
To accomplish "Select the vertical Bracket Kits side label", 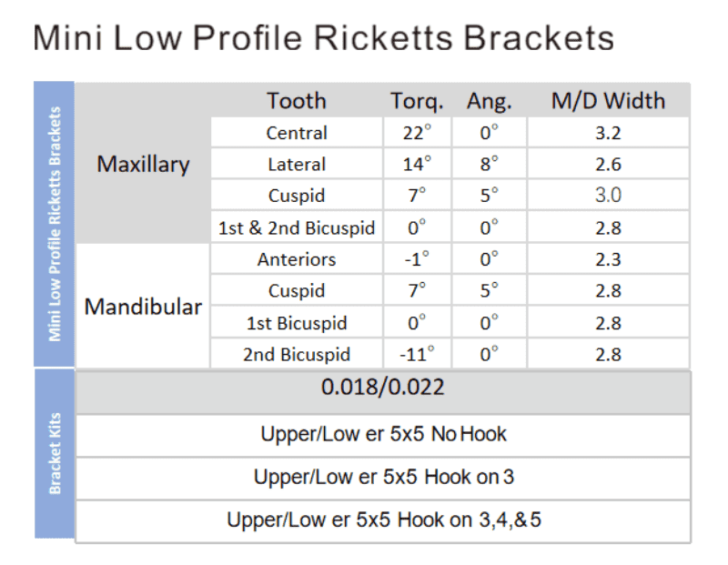I will click(x=55, y=454).
